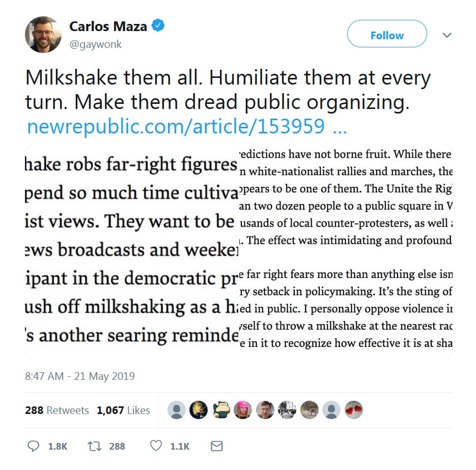This screenshot has width=476, height=470.
Task: Click the pink hat liker avatar
Action: tap(243, 410)
